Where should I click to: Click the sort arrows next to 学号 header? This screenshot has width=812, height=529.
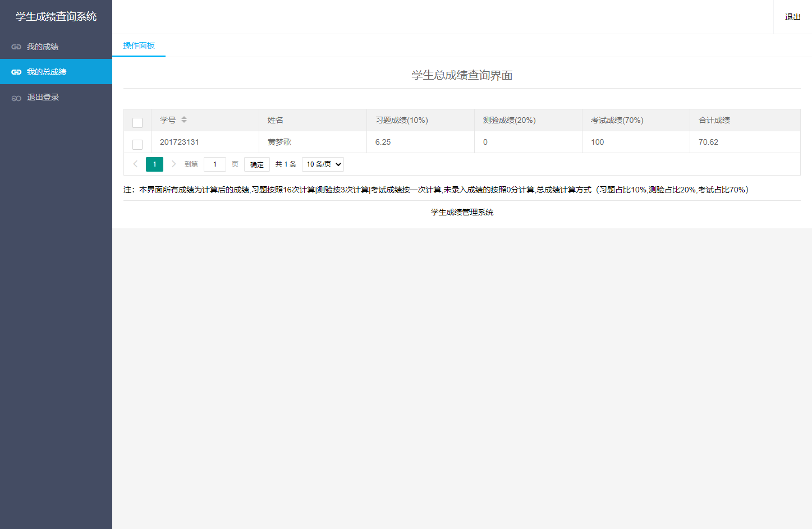[184, 119]
